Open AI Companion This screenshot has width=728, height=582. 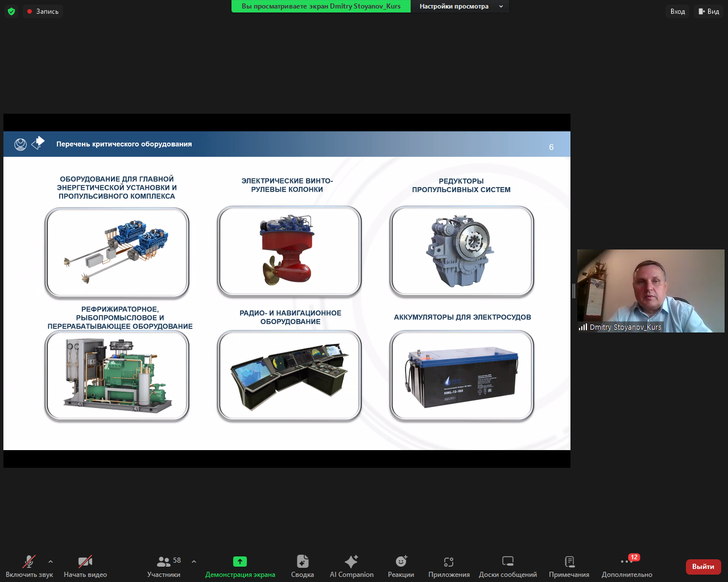[351, 566]
